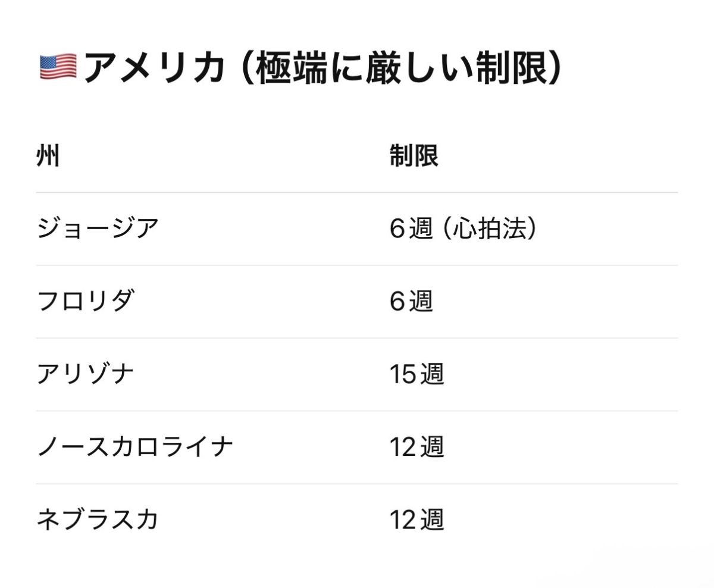Image resolution: width=714 pixels, height=588 pixels.
Task: Click the divider between ジョージア and フロリダ rows
Action: [357, 265]
